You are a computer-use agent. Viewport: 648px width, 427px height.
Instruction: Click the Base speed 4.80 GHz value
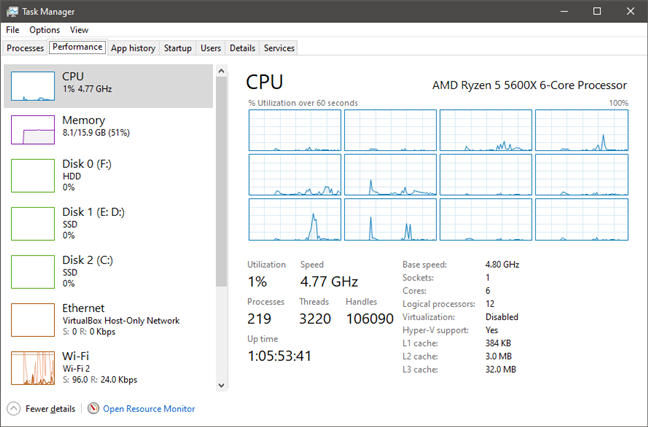[x=502, y=265]
